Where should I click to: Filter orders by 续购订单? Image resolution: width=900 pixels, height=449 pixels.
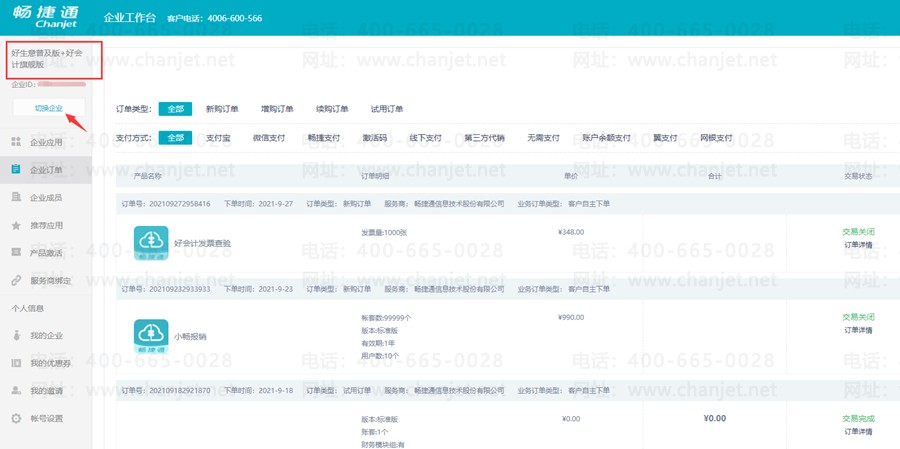tap(332, 109)
